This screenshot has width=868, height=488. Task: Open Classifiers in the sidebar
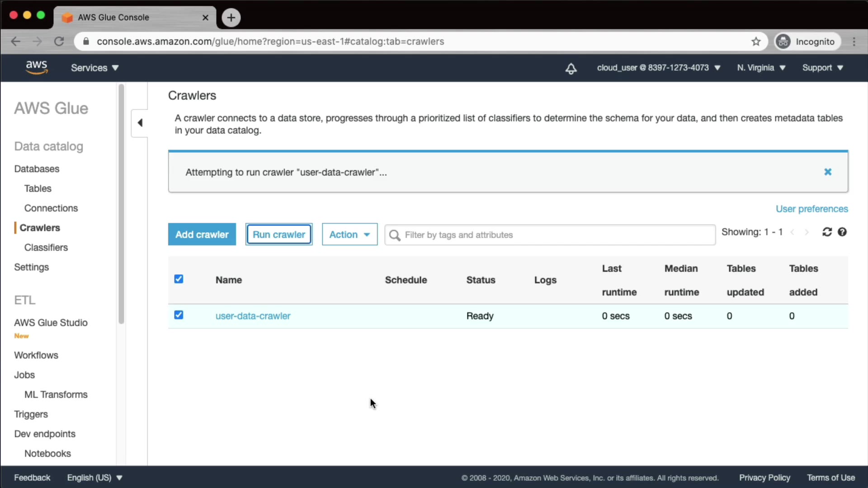pyautogui.click(x=46, y=248)
